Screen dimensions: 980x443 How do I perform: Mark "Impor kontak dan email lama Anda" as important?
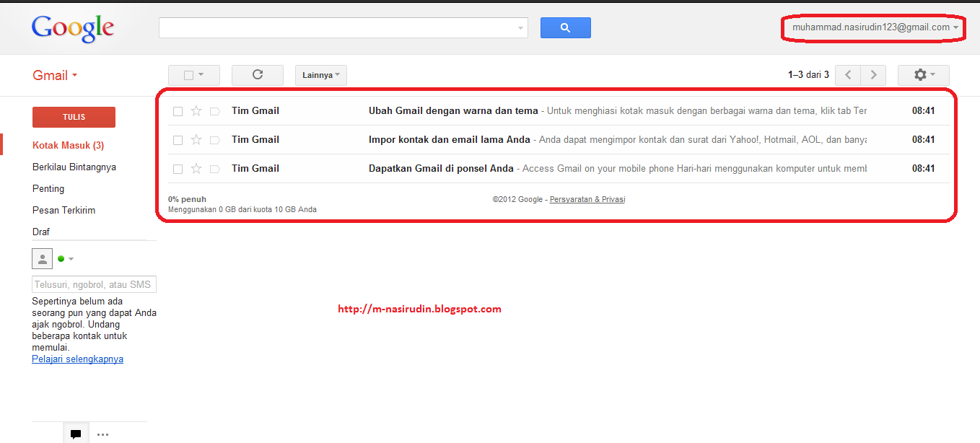[214, 140]
